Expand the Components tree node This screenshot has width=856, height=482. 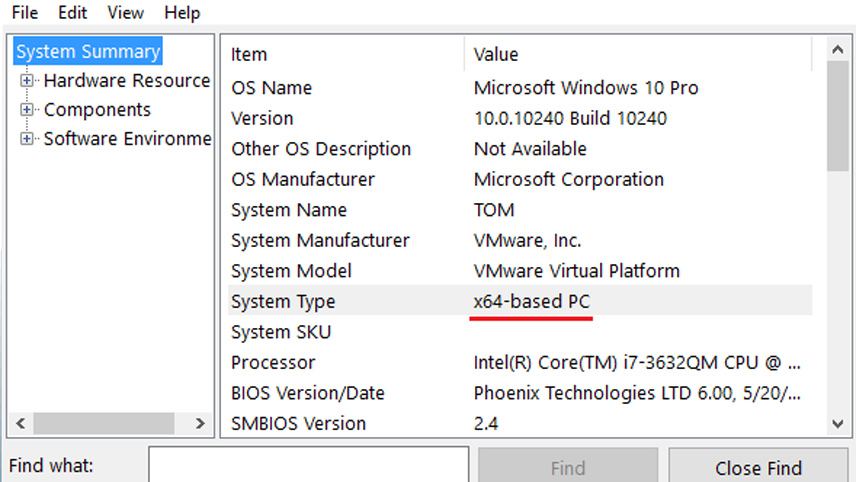[x=27, y=110]
